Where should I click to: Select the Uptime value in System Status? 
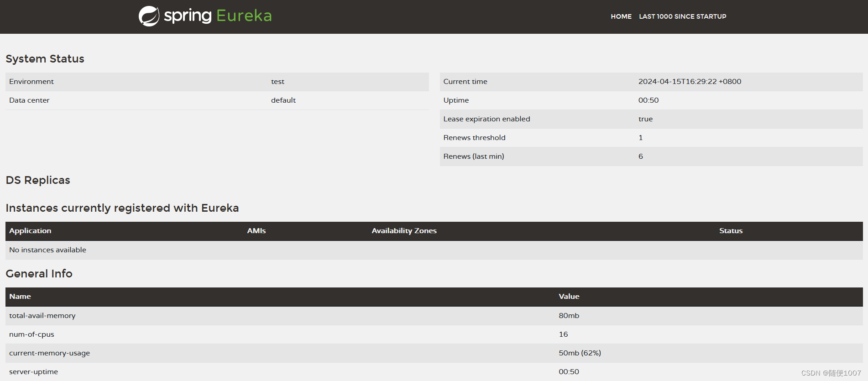648,100
